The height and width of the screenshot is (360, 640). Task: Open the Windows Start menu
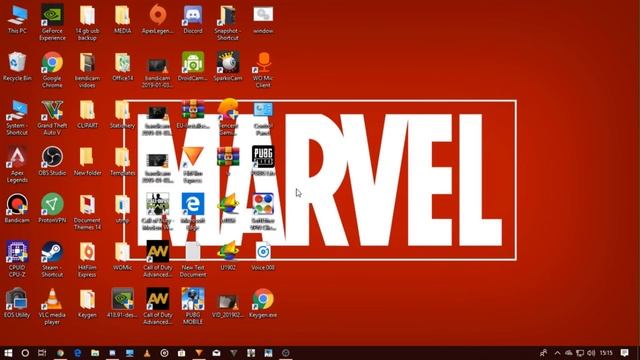click(x=8, y=353)
